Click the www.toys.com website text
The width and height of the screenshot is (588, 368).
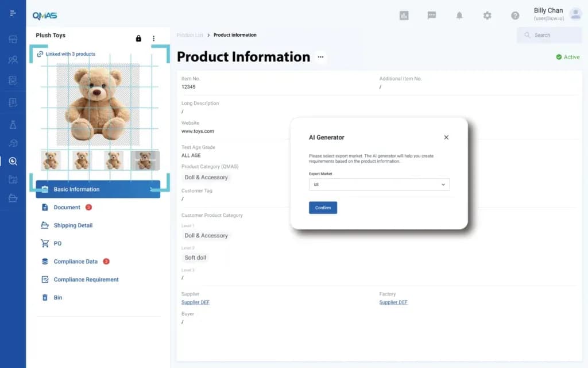pyautogui.click(x=198, y=131)
